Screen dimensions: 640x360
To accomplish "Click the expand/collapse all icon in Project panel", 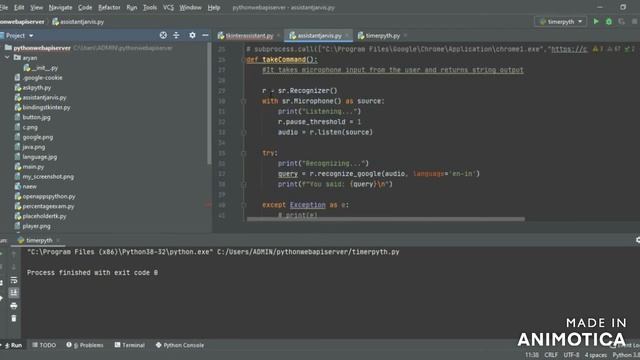I will pos(176,36).
